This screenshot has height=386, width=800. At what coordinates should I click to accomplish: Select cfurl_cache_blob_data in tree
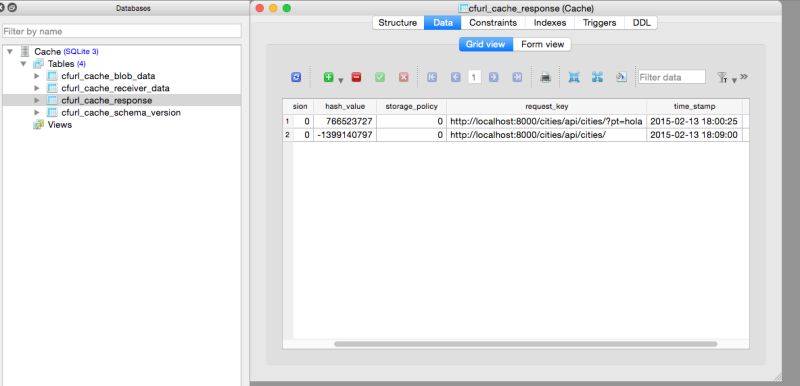(x=108, y=76)
